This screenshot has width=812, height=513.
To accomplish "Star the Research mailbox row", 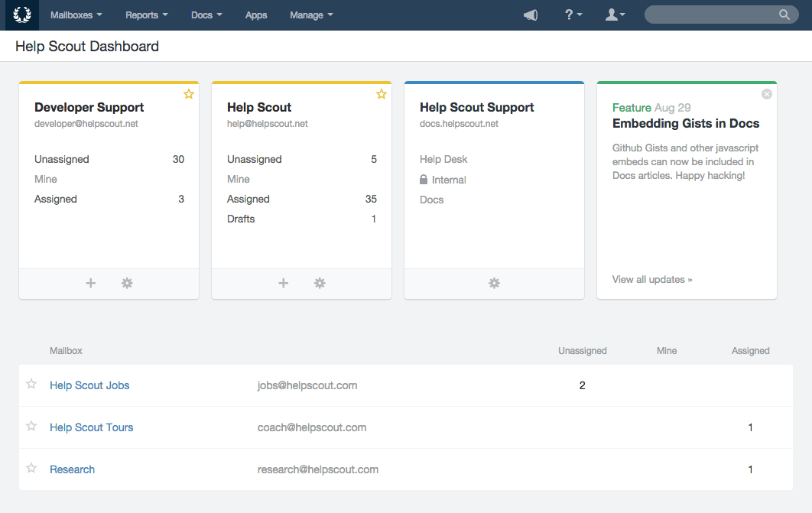I will 31,469.
